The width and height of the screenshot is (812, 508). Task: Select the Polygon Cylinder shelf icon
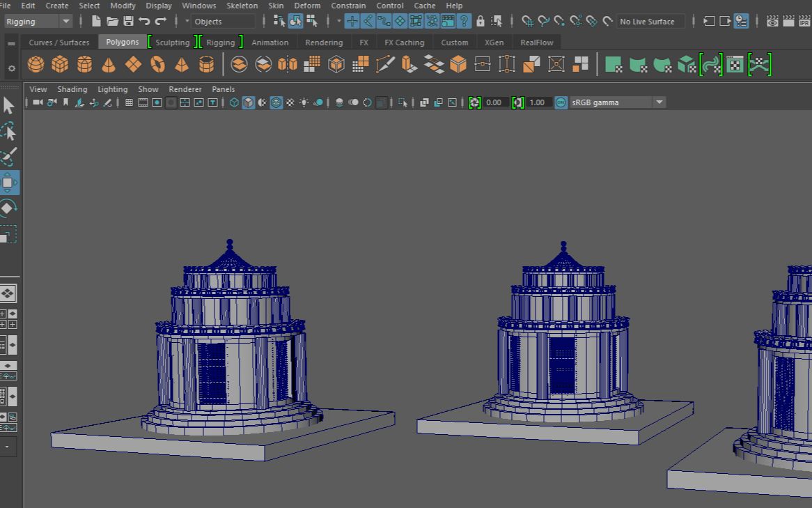point(82,65)
